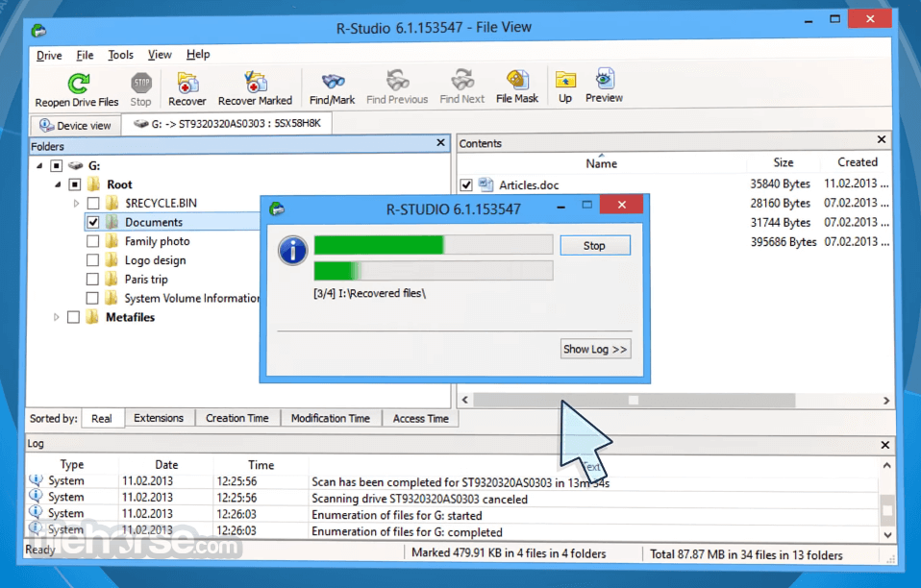
Task: Open the Tools menu
Action: point(120,55)
